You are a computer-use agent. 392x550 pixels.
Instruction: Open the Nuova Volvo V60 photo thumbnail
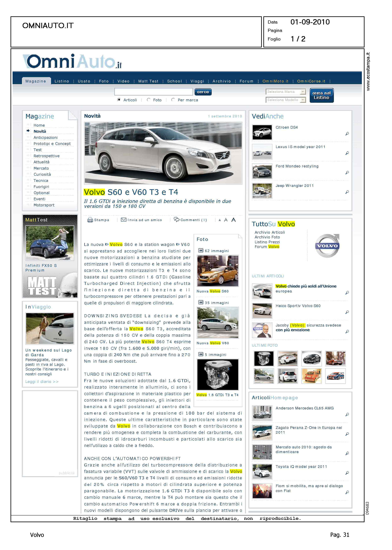point(218,322)
